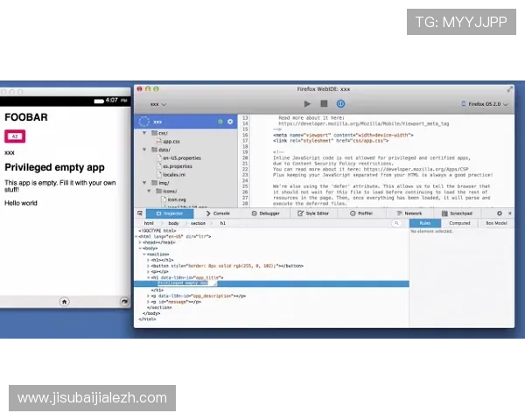Collapse the data/ folder in file tree
525x420 pixels.
click(x=144, y=150)
